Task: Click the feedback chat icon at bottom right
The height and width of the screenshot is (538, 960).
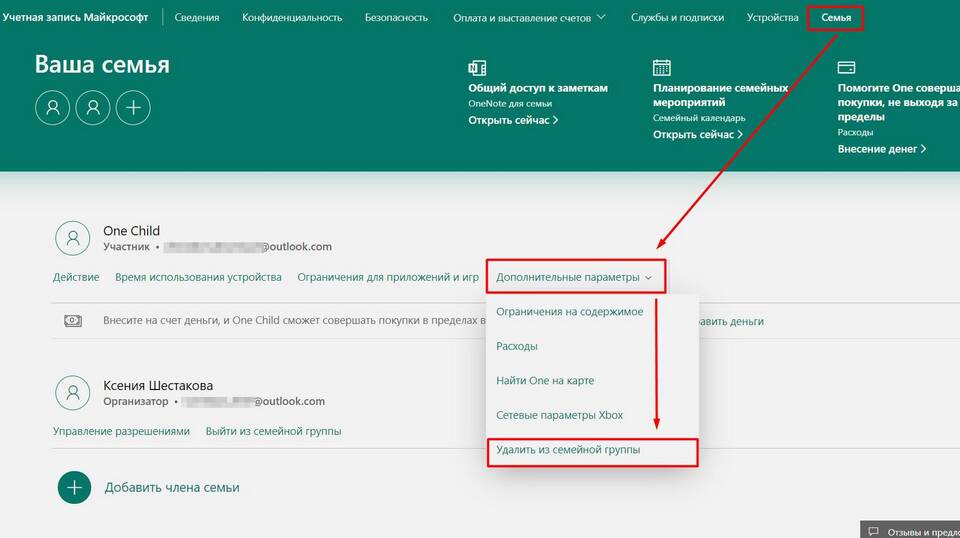Action: pyautogui.click(x=874, y=532)
